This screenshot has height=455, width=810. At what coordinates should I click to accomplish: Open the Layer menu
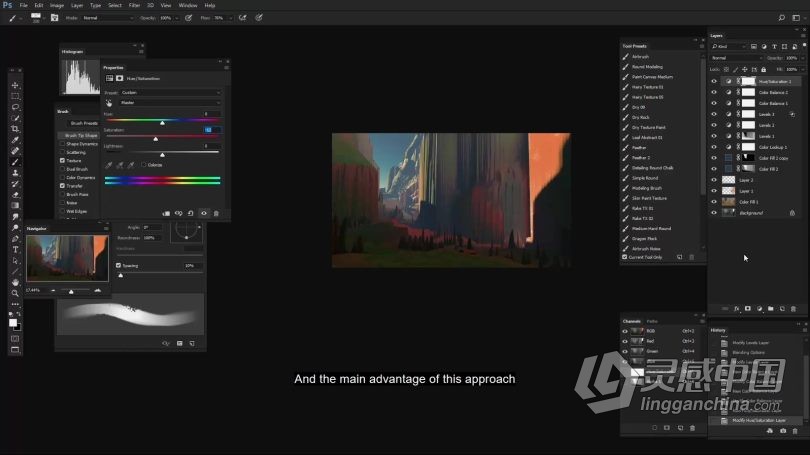pyautogui.click(x=77, y=5)
